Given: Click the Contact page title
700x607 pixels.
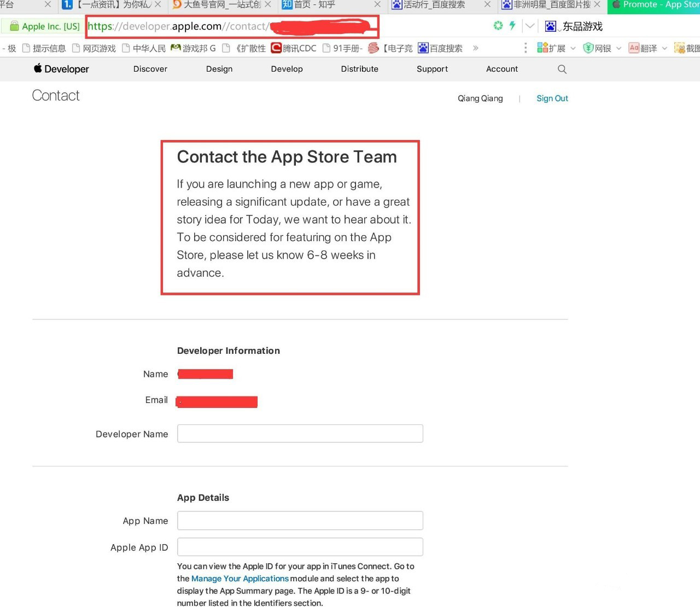Looking at the screenshot, I should 56,96.
